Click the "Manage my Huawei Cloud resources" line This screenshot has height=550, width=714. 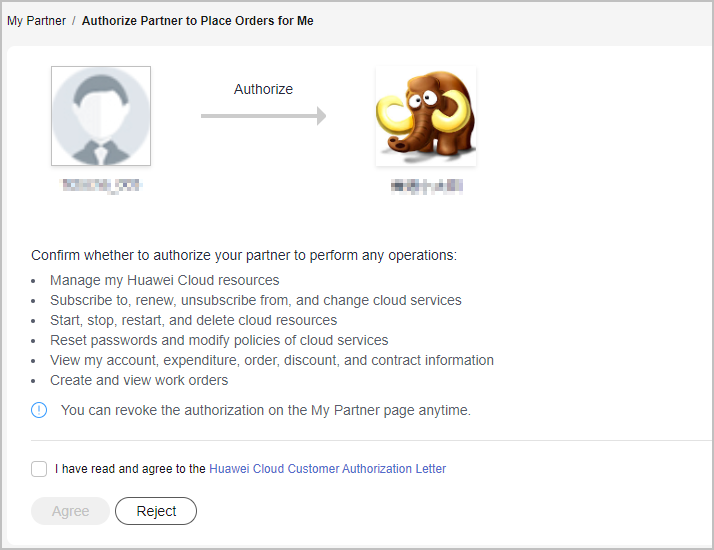(x=164, y=280)
